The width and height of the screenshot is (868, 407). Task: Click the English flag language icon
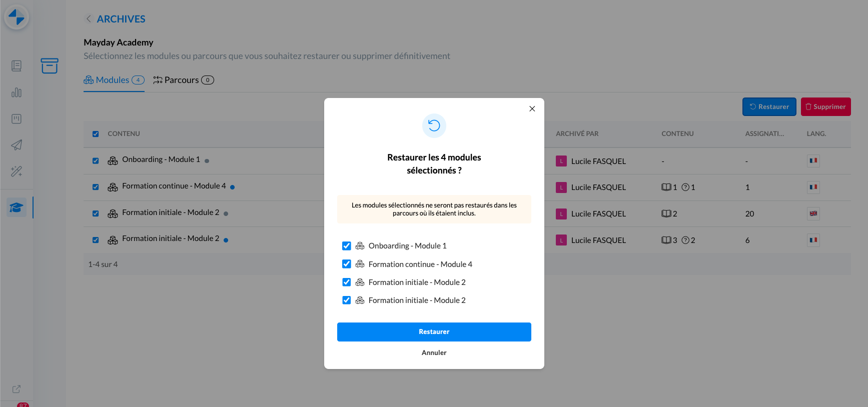(813, 213)
